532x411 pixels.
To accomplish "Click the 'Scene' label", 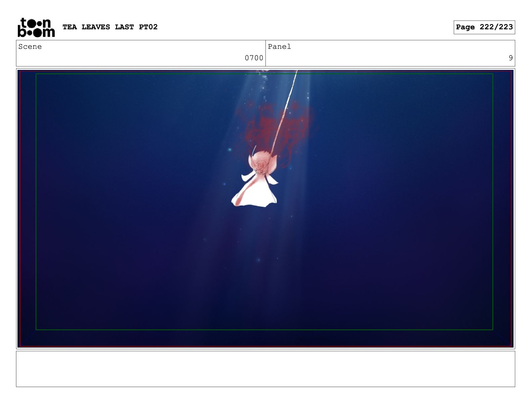I will pyautogui.click(x=30, y=47).
